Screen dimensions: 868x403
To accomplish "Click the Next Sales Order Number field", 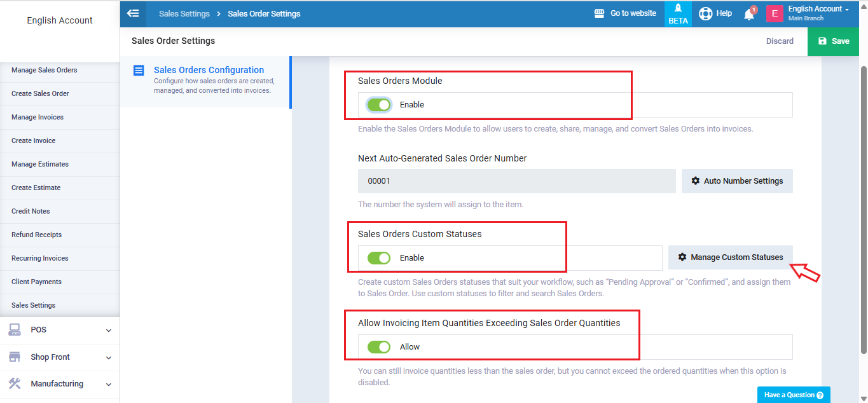I will click(516, 181).
